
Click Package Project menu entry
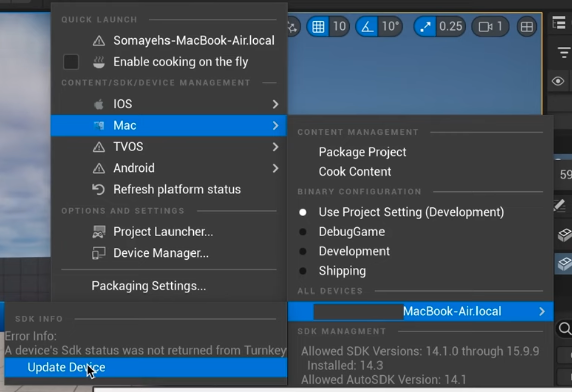point(362,152)
